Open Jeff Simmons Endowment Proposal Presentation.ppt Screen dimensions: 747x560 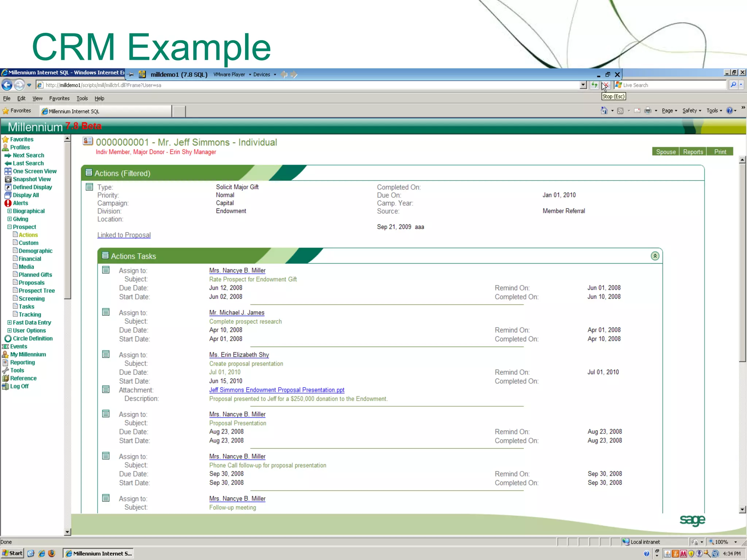277,390
